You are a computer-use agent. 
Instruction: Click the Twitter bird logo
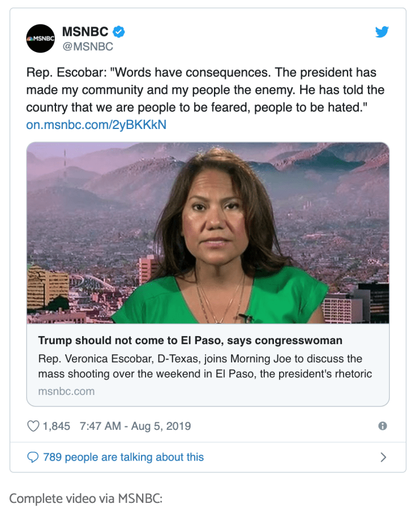pyautogui.click(x=382, y=32)
